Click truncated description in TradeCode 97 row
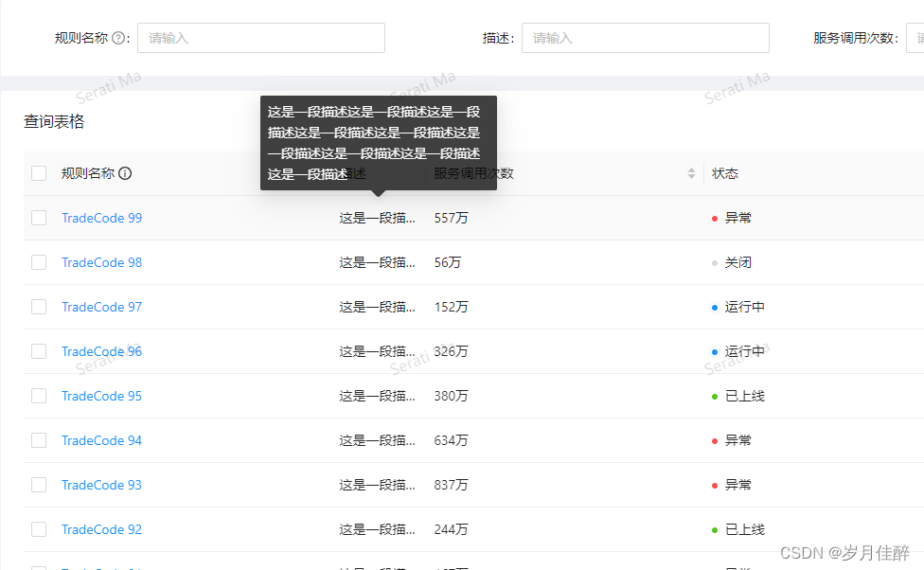 pos(377,307)
